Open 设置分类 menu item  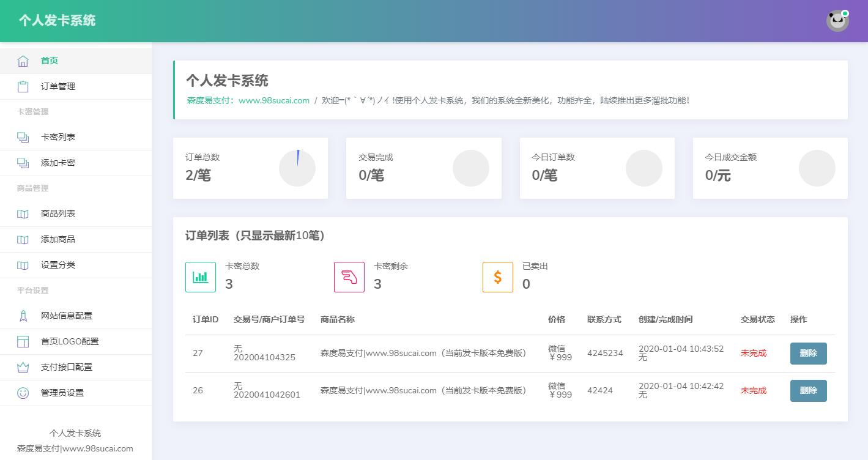click(76, 265)
